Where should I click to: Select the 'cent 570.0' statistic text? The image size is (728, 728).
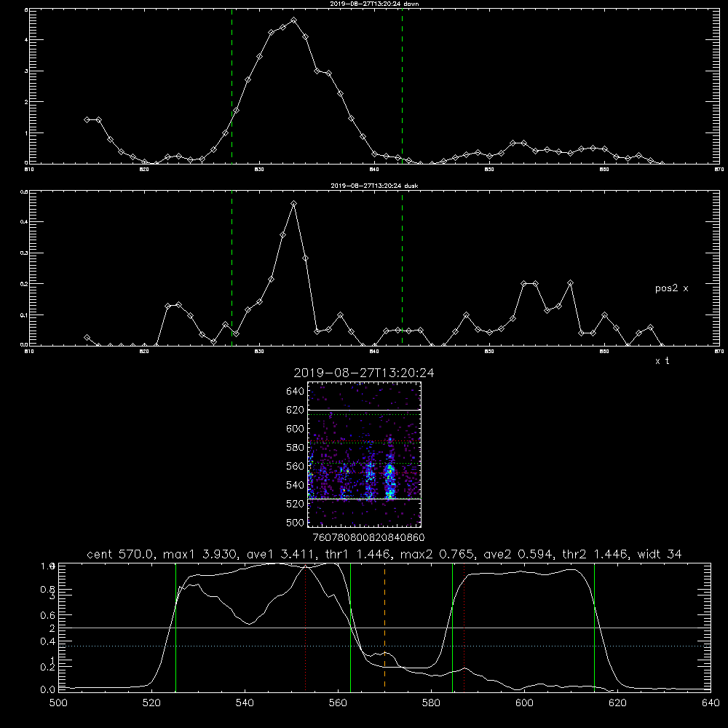point(122,554)
